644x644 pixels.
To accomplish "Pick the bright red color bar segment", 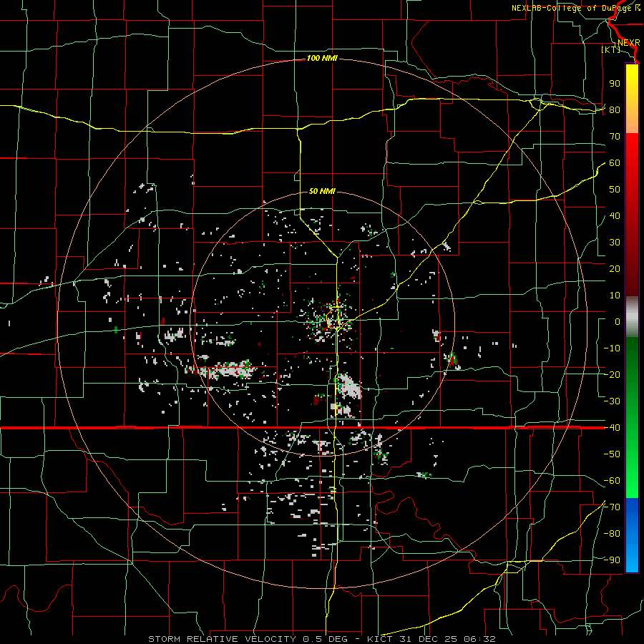I will [632, 152].
